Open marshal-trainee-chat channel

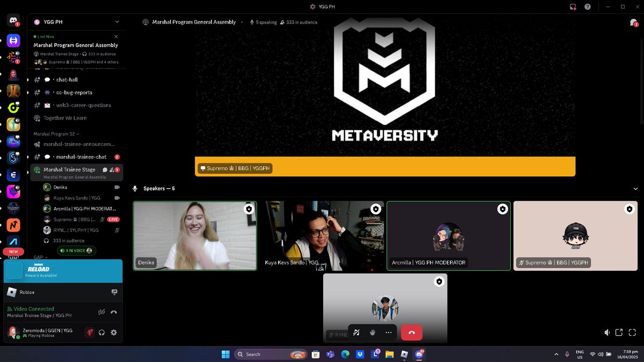pyautogui.click(x=76, y=157)
